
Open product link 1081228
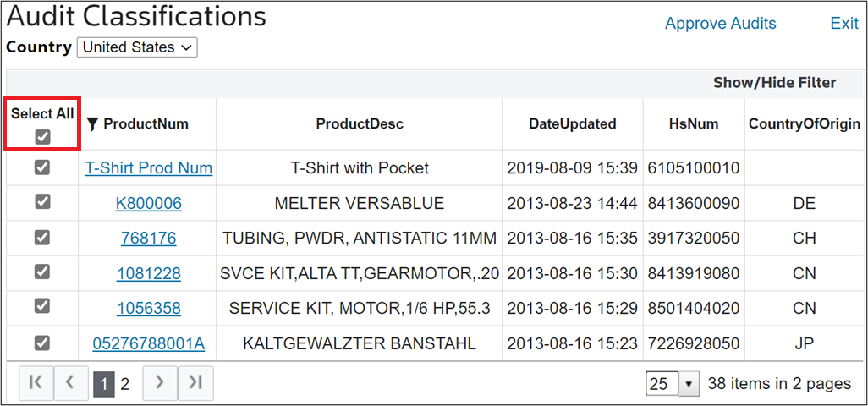tap(148, 273)
